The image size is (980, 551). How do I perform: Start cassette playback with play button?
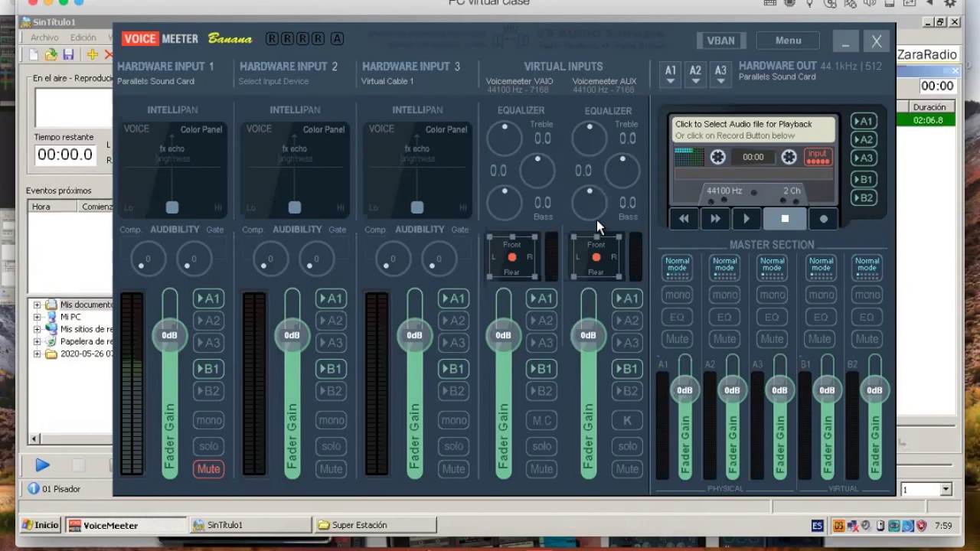click(746, 219)
